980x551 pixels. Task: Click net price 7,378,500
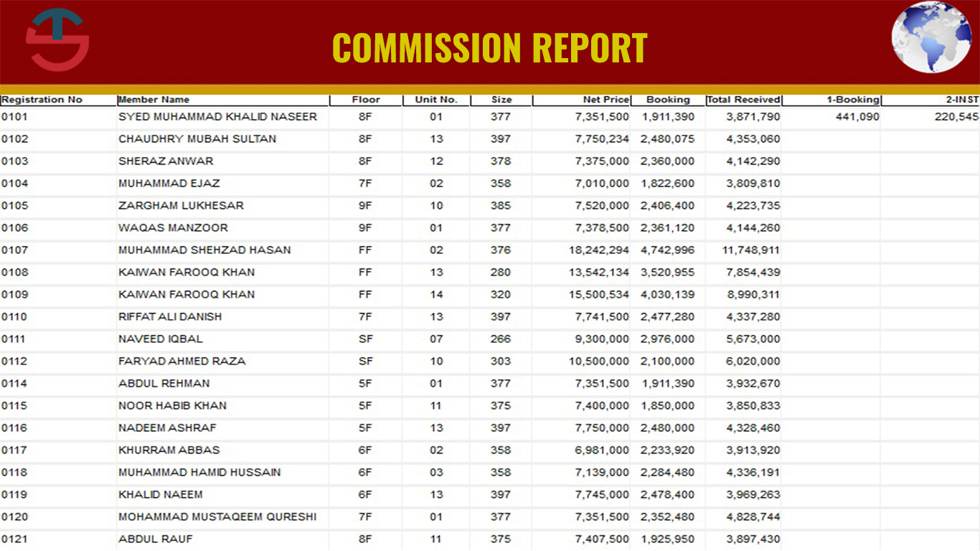602,227
